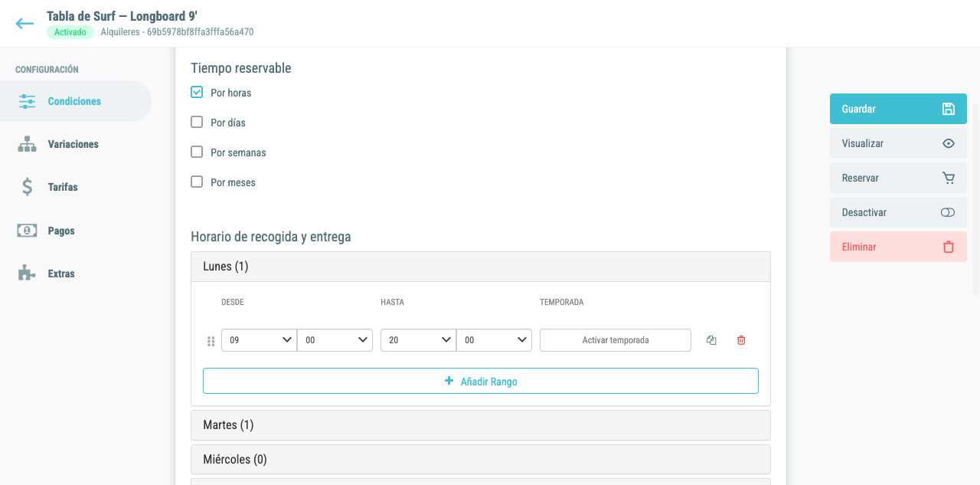Click the save disk icon on Guardar

point(948,109)
